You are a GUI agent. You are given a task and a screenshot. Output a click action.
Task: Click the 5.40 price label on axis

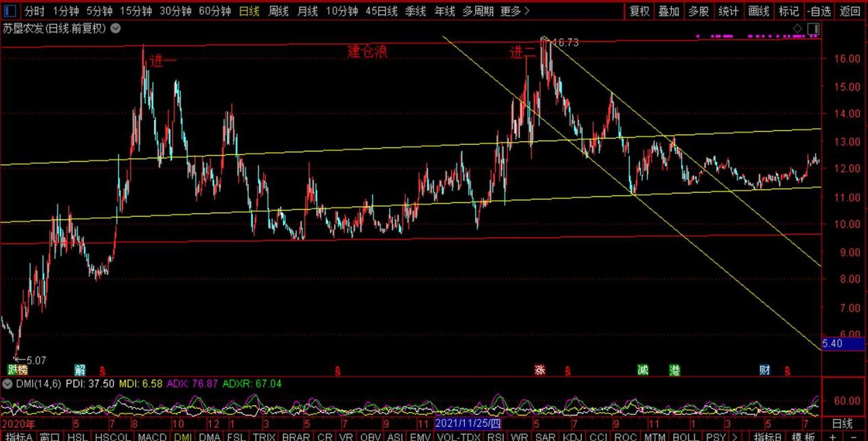(x=843, y=344)
